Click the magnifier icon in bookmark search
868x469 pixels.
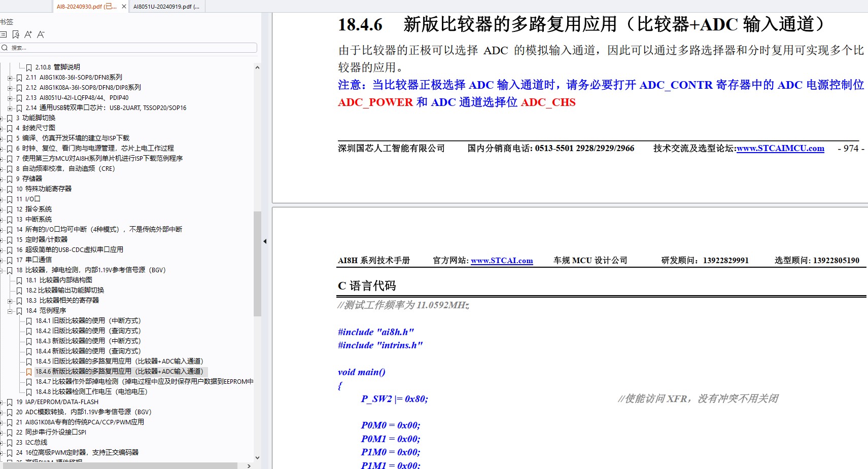[5, 48]
